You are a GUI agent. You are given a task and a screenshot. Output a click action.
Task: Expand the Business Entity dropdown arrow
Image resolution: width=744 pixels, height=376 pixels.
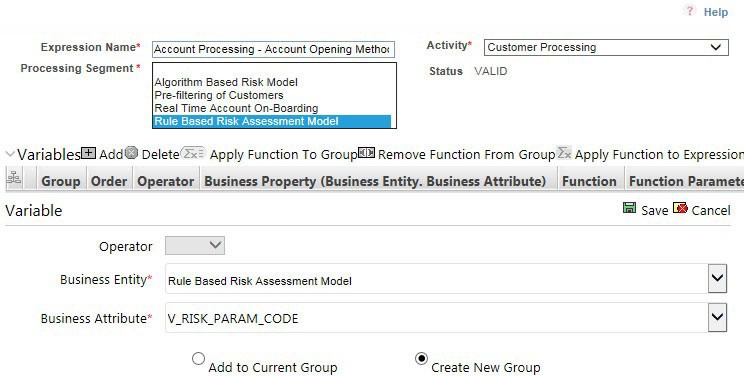717,278
